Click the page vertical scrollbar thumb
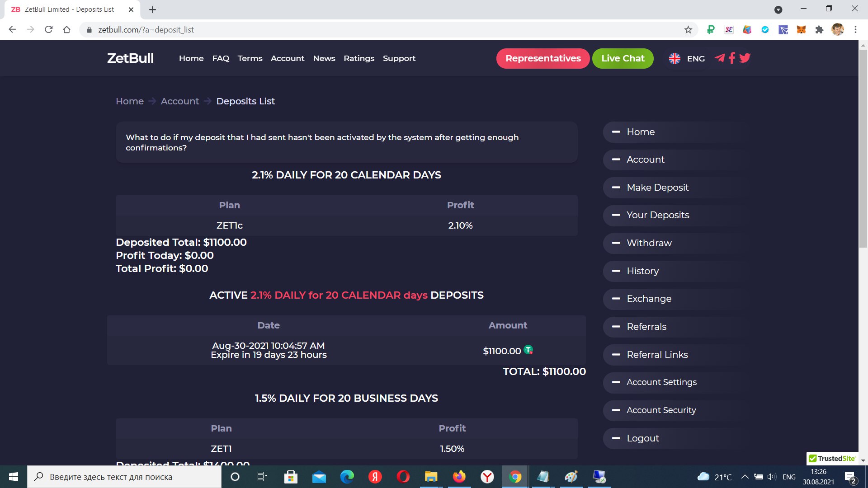 click(x=863, y=149)
